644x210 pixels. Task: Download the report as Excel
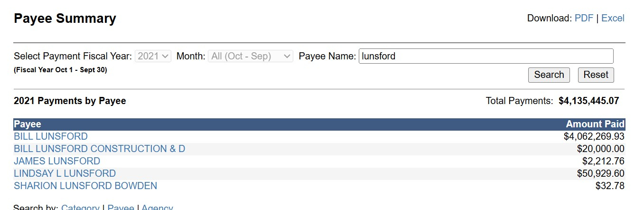[x=613, y=18]
